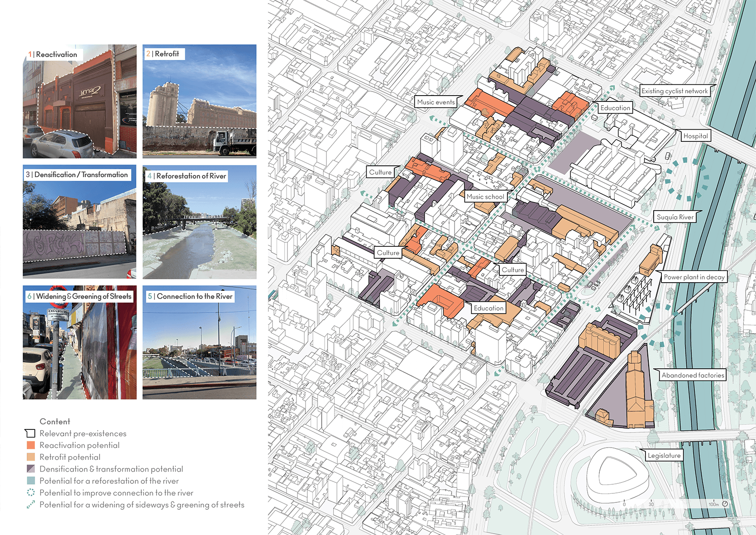This screenshot has width=756, height=535.
Task: Click the Reactivation photo thumbnail
Action: click(x=80, y=101)
